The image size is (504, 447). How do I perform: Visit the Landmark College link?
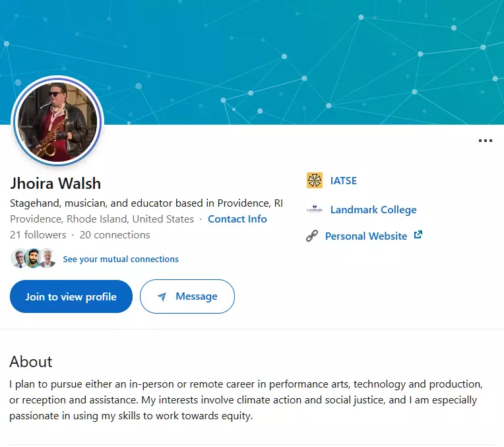(373, 210)
